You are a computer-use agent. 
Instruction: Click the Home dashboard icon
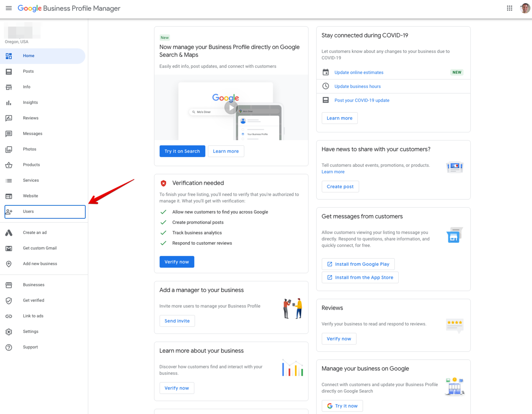(9, 56)
